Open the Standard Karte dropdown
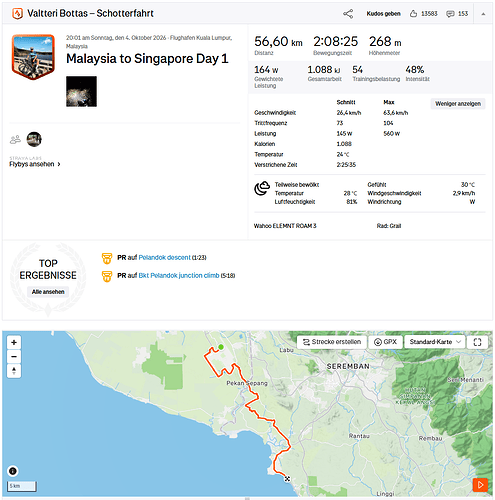 435,342
